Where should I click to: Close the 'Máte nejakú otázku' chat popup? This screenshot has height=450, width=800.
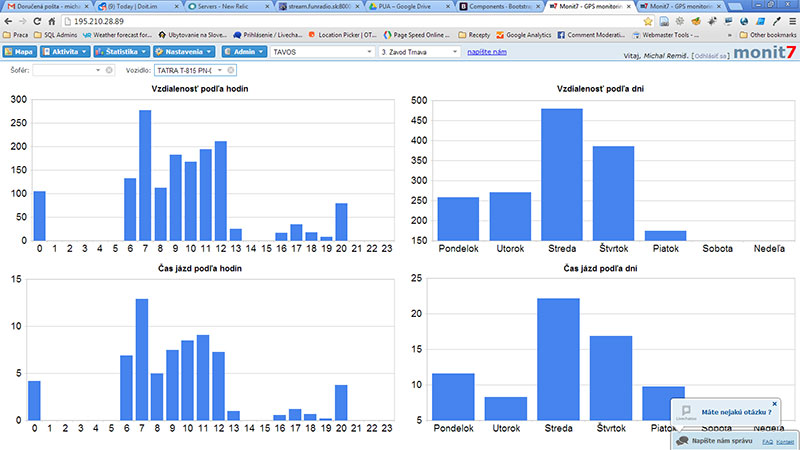point(774,404)
